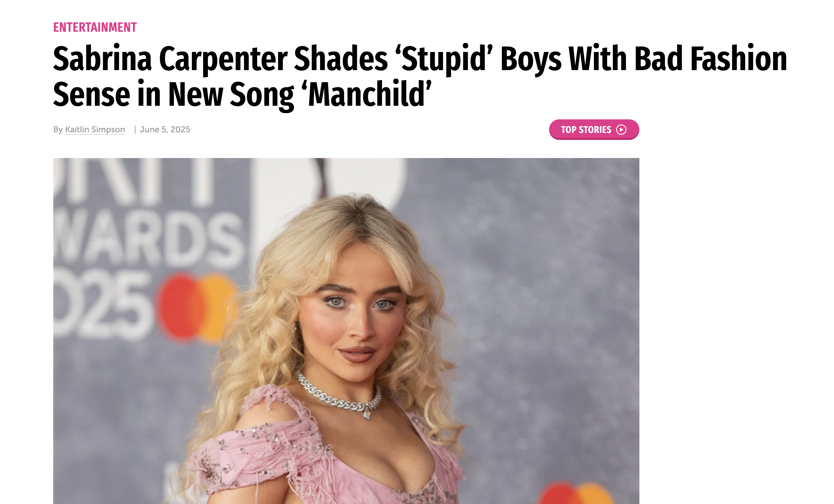Click the pink TOP STORIES button
Image resolution: width=834 pixels, height=504 pixels.
tap(594, 130)
